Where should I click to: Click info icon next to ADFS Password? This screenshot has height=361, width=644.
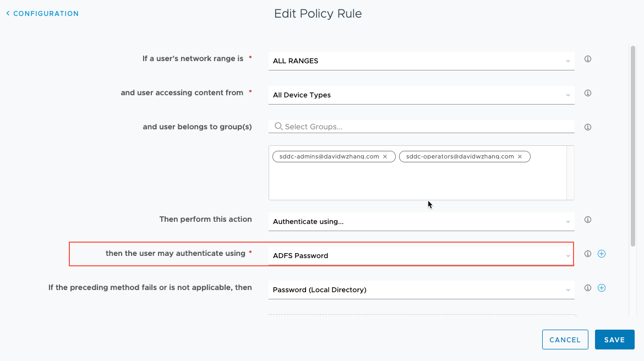coord(588,254)
